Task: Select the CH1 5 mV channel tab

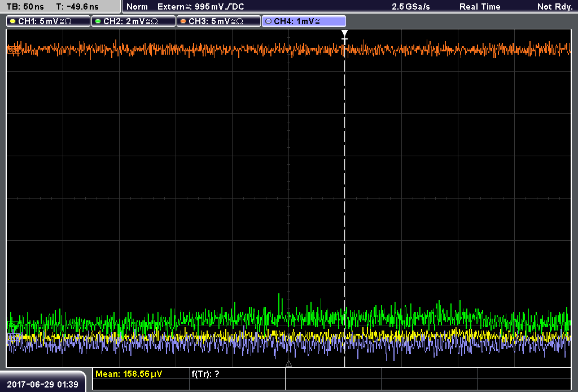Action: click(49, 21)
